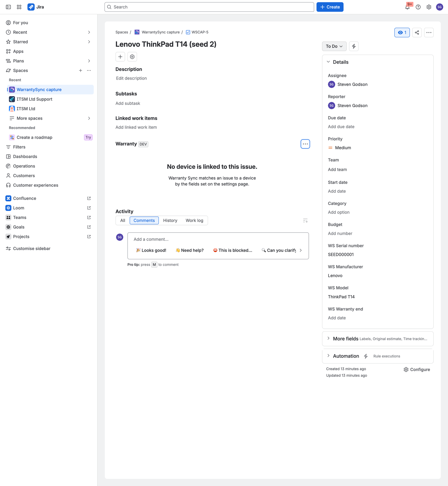
Task: Expand the More fields section
Action: [x=328, y=339]
